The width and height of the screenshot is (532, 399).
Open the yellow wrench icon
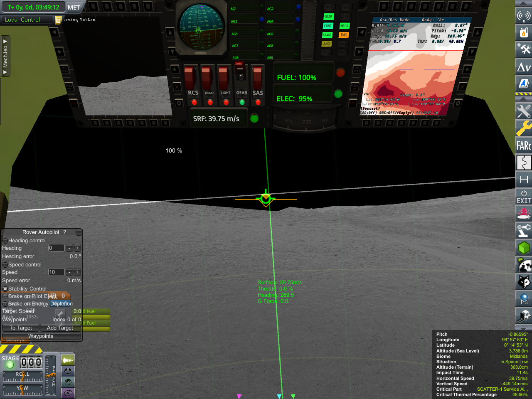pyautogui.click(x=523, y=128)
